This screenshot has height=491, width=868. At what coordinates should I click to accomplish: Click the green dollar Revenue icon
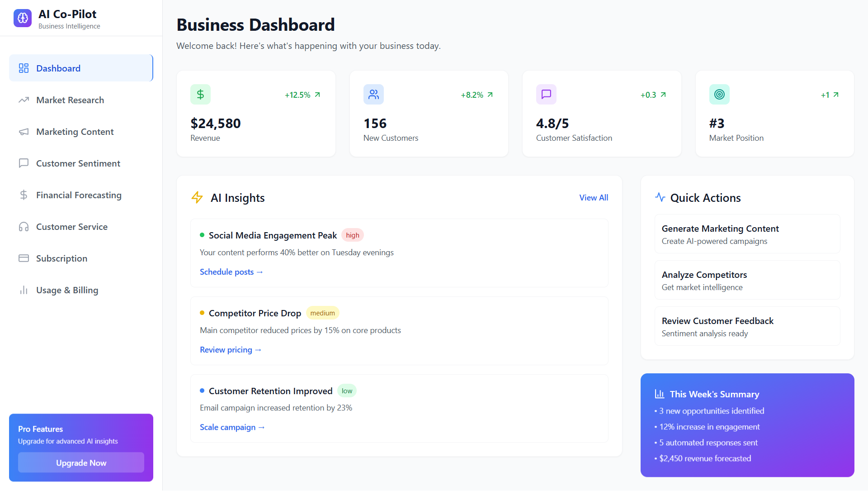click(200, 94)
